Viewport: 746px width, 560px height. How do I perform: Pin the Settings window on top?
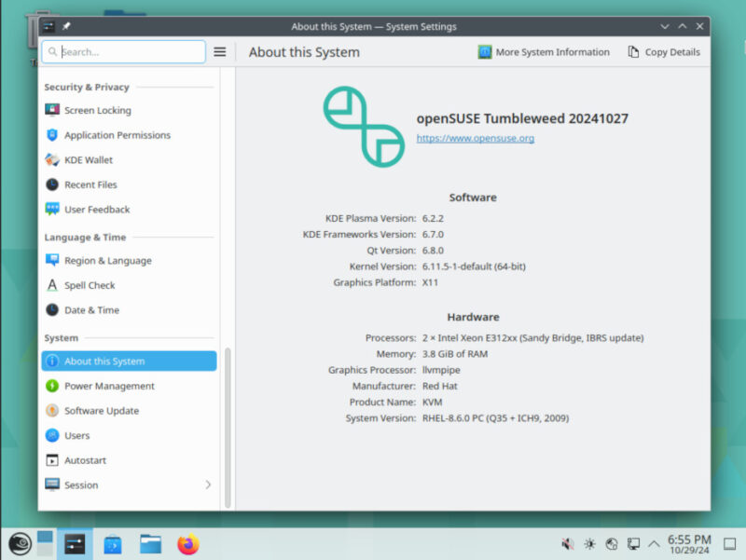[x=64, y=26]
